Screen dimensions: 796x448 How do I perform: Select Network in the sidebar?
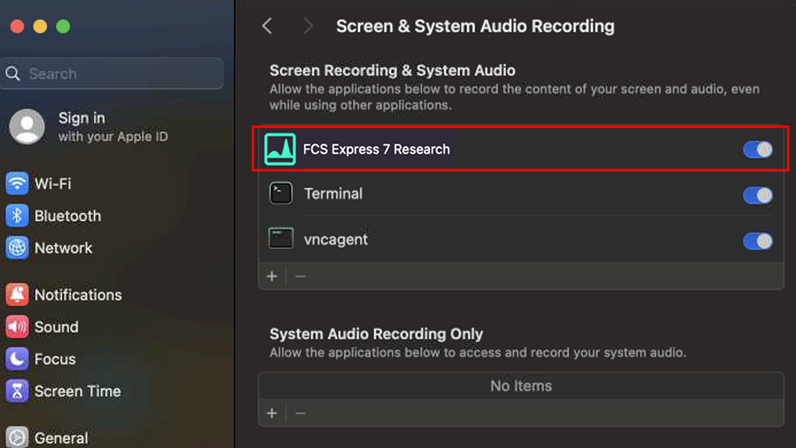click(x=63, y=248)
